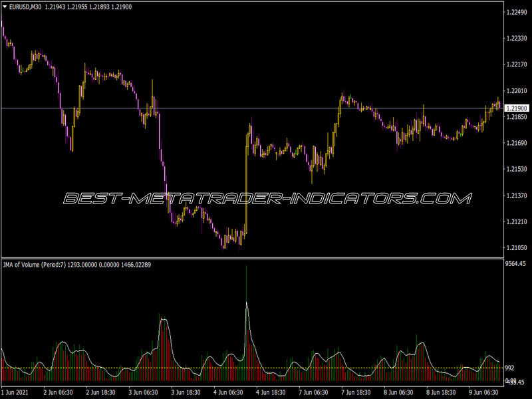Click the 1.21850 price scale label

(517, 117)
